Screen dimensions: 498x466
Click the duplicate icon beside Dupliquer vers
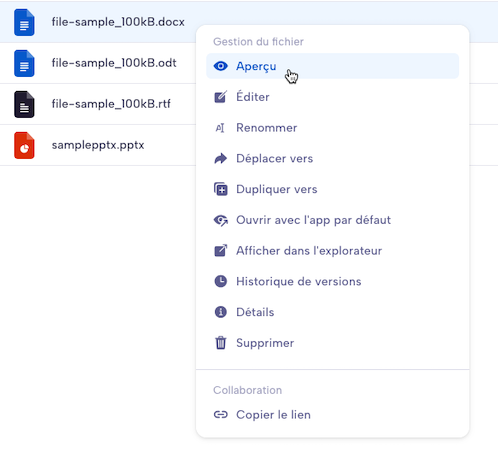point(220,189)
